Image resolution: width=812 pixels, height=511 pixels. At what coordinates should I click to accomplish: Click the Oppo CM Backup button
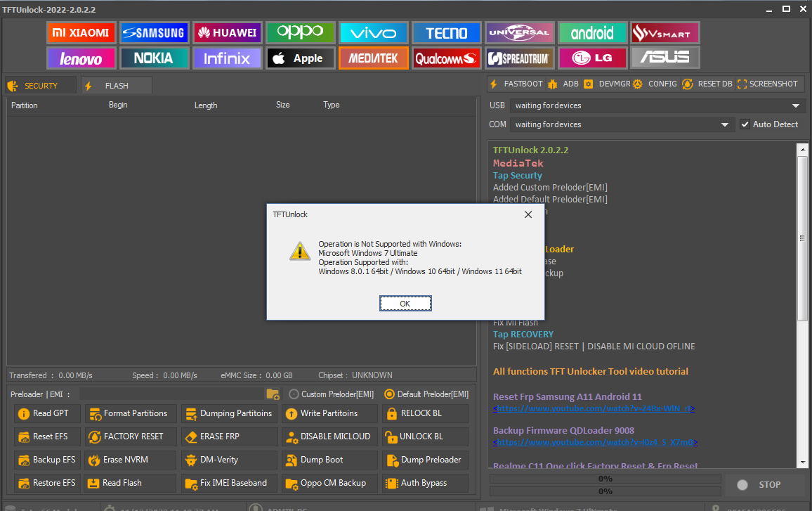pyautogui.click(x=330, y=483)
